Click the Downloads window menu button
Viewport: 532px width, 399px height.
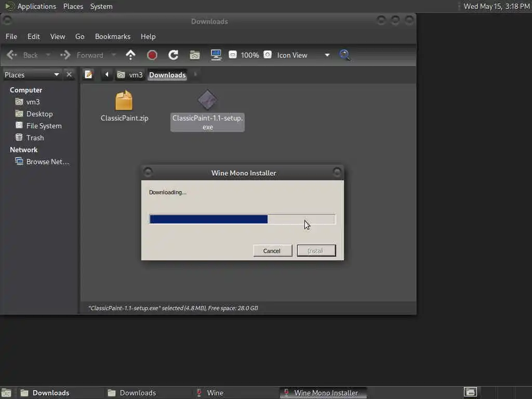[7, 21]
